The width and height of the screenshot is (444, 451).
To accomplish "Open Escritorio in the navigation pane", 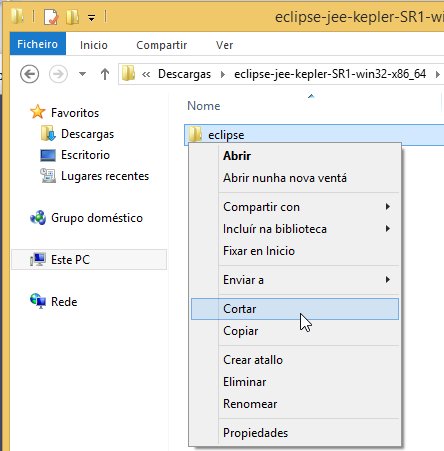I will click(x=85, y=155).
